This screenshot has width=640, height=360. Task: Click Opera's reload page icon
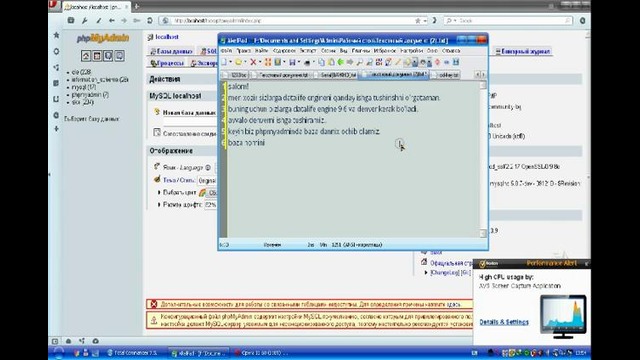150,20
